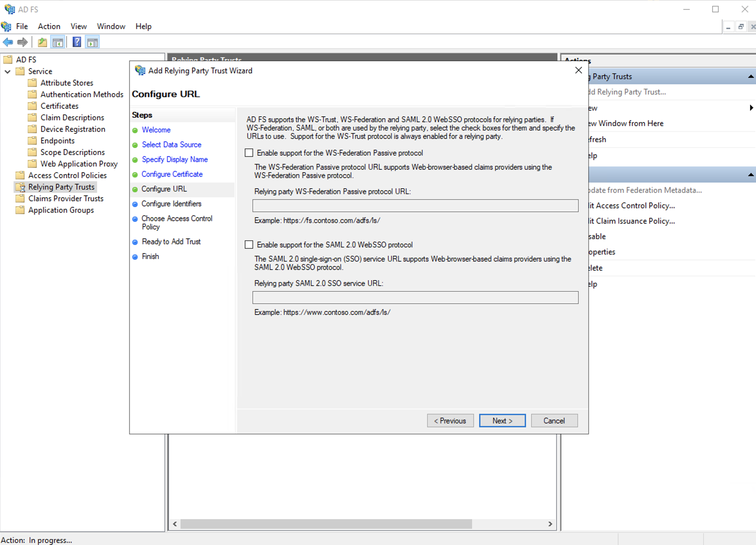This screenshot has height=545, width=756.
Task: Click the Refresh action in Actions pane
Action: [597, 139]
